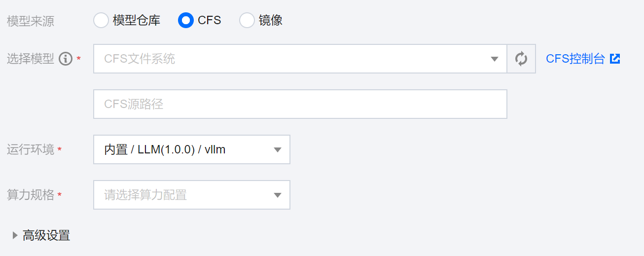
Task: Click the info icon next to 选择模型
Action: point(66,59)
